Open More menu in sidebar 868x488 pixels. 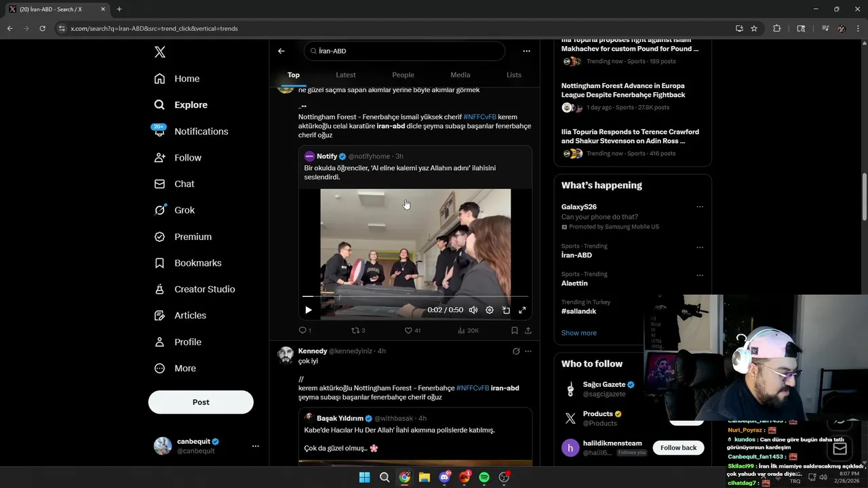point(175,369)
